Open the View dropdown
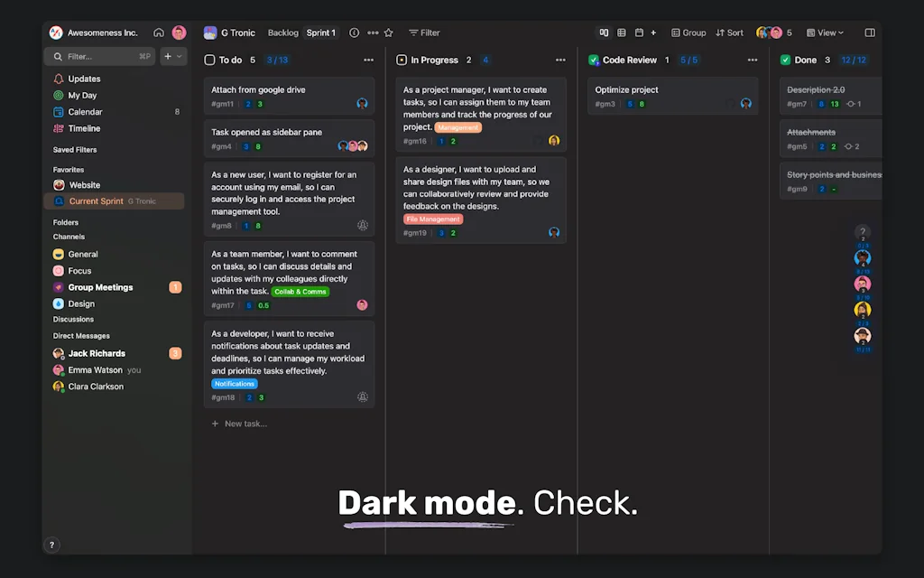Image resolution: width=924 pixels, height=578 pixels. click(825, 32)
